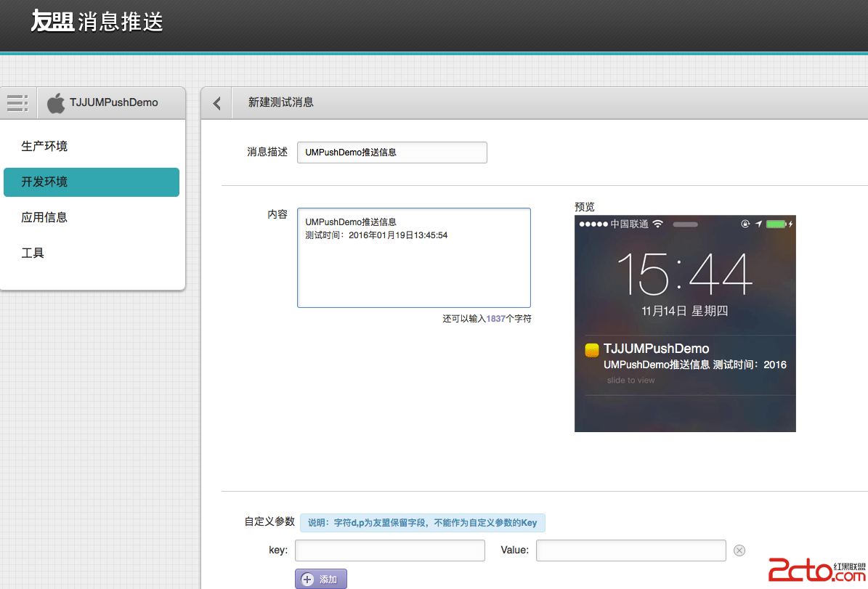The width and height of the screenshot is (868, 589).
Task: Click inside the 内容 message text area
Action: (413, 269)
